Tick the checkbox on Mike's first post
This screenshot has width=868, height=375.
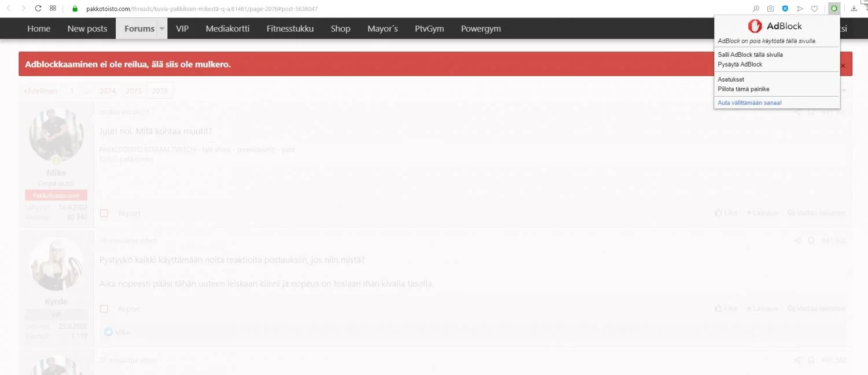[x=104, y=213]
